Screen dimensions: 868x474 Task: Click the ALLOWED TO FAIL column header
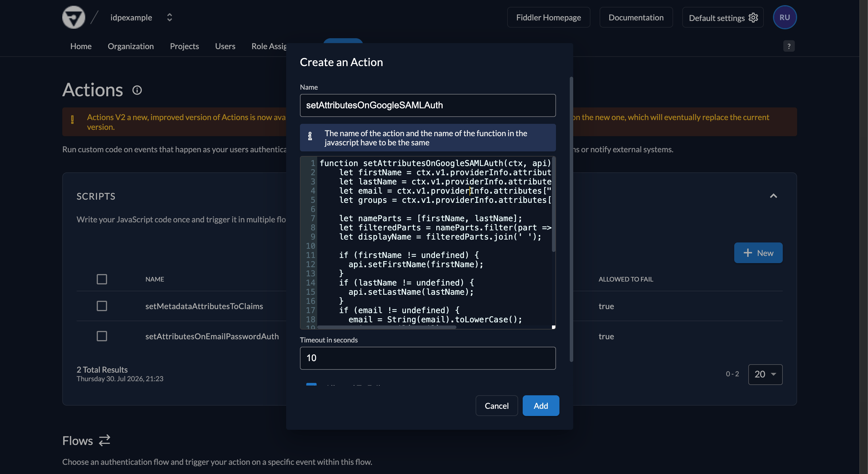pyautogui.click(x=626, y=279)
